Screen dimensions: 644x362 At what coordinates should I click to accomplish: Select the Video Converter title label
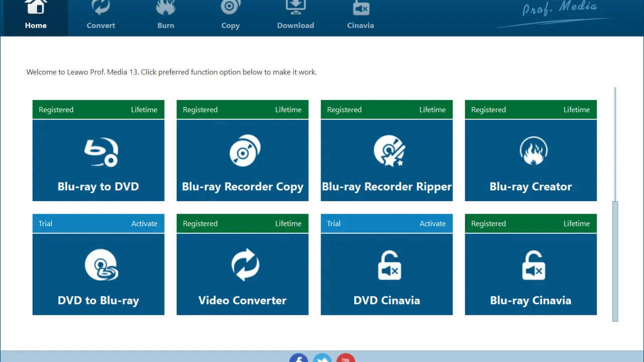(x=243, y=301)
